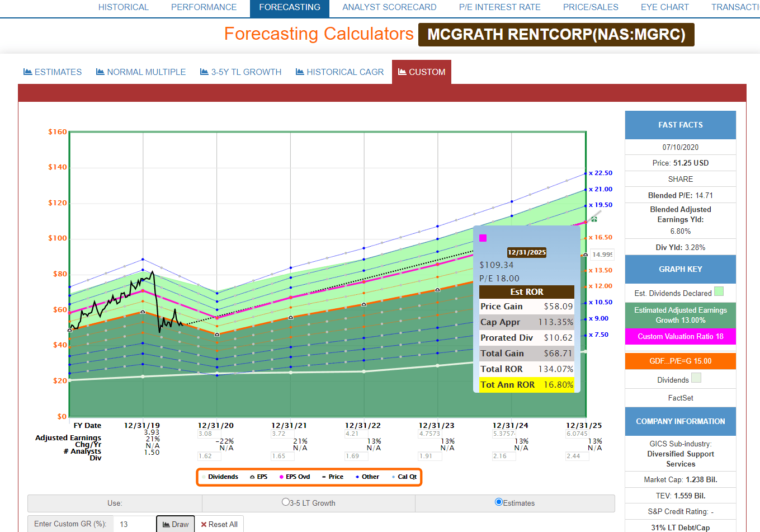Open the PRICE/SALES tab
This screenshot has height=532, width=760.
(591, 7)
